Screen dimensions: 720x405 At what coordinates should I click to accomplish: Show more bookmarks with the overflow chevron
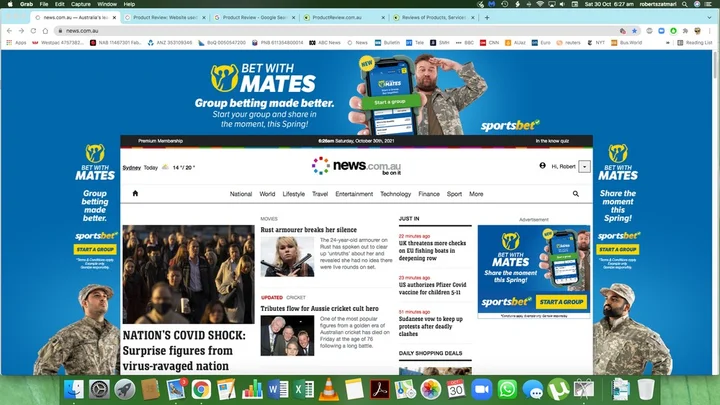667,43
